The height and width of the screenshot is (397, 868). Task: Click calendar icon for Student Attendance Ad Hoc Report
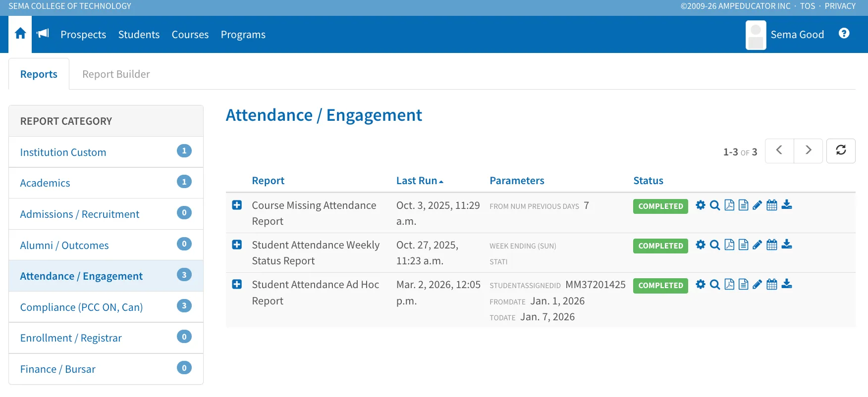click(772, 284)
